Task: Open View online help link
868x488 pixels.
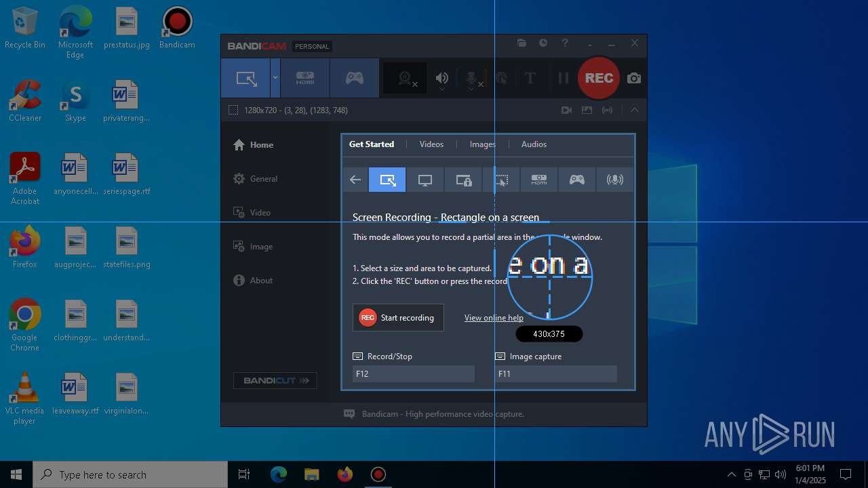Action: click(x=494, y=317)
